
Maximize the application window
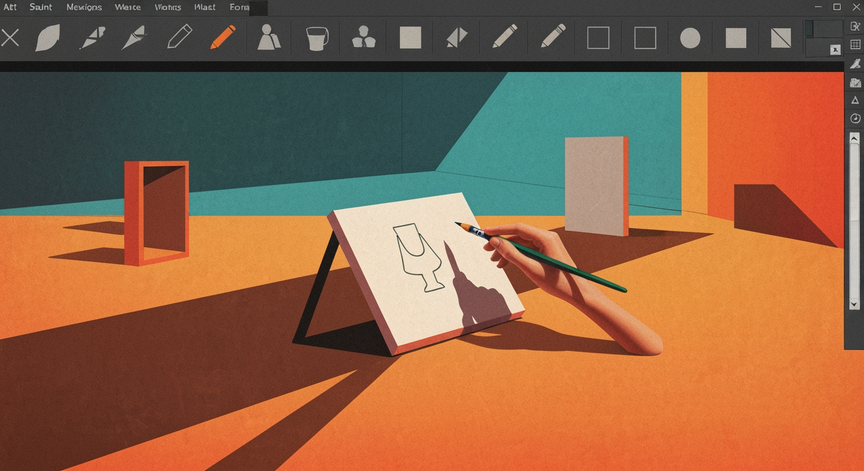tap(836, 7)
